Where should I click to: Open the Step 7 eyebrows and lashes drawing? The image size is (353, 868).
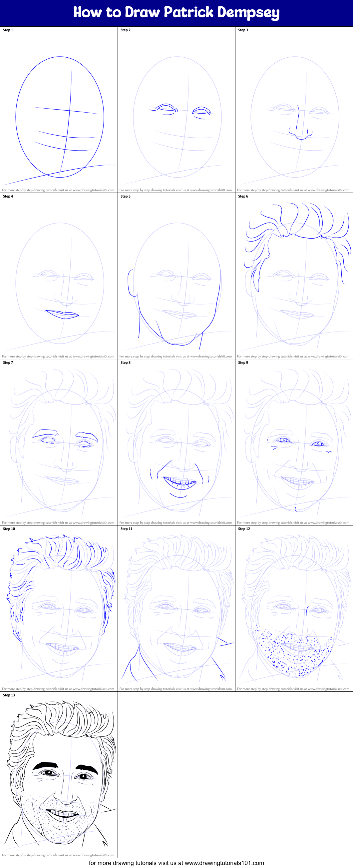pos(59,442)
